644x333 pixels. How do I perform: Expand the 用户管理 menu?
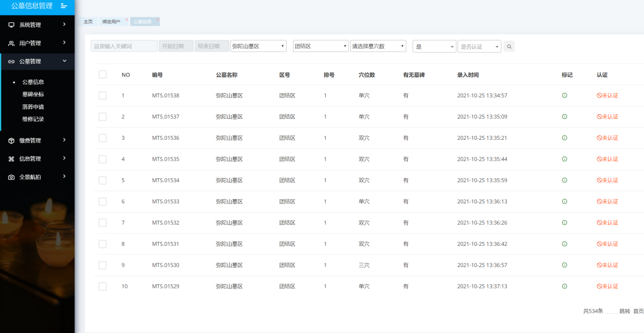[64, 42]
